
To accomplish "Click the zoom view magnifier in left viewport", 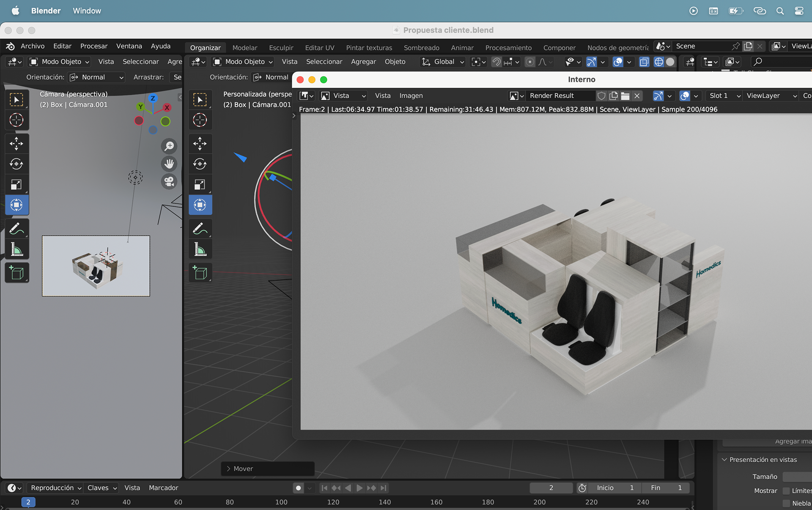I will pos(169,146).
